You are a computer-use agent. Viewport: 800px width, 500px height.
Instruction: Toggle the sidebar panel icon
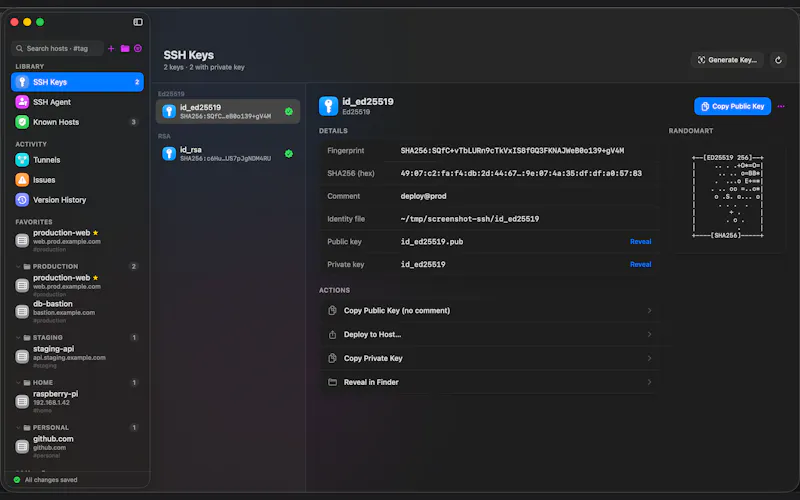coord(138,22)
